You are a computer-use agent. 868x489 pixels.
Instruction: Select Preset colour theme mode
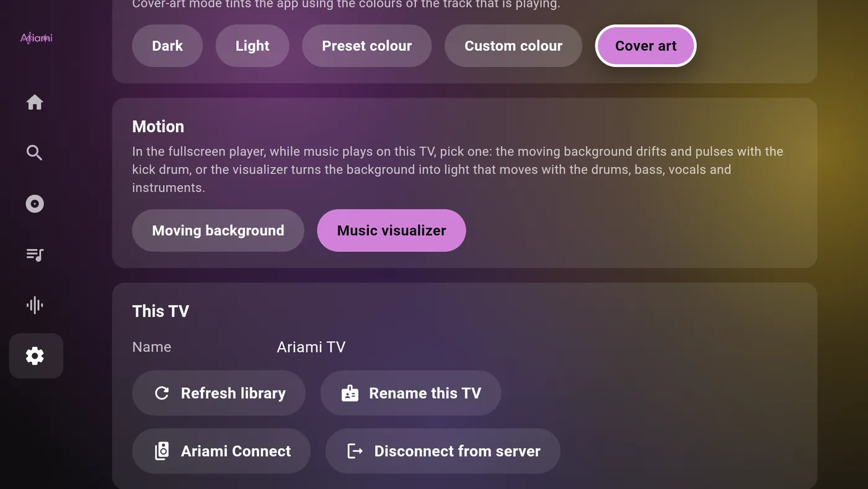(x=367, y=46)
